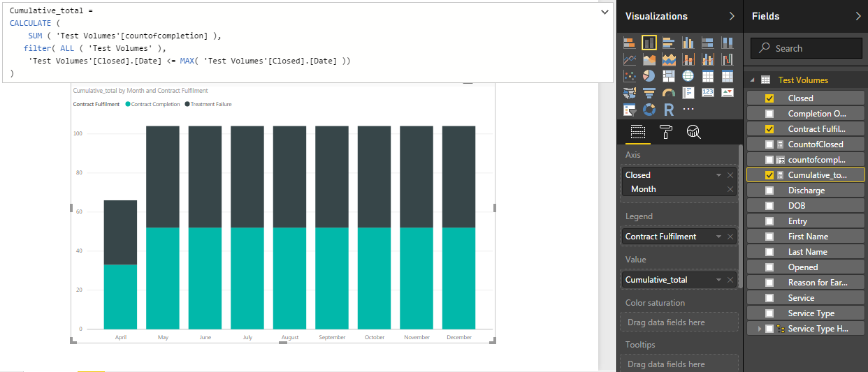Open the Format paint roller tab
868x372 pixels.
[665, 131]
